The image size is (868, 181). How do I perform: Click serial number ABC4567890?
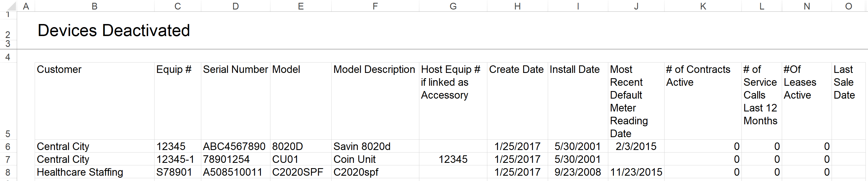pyautogui.click(x=235, y=146)
